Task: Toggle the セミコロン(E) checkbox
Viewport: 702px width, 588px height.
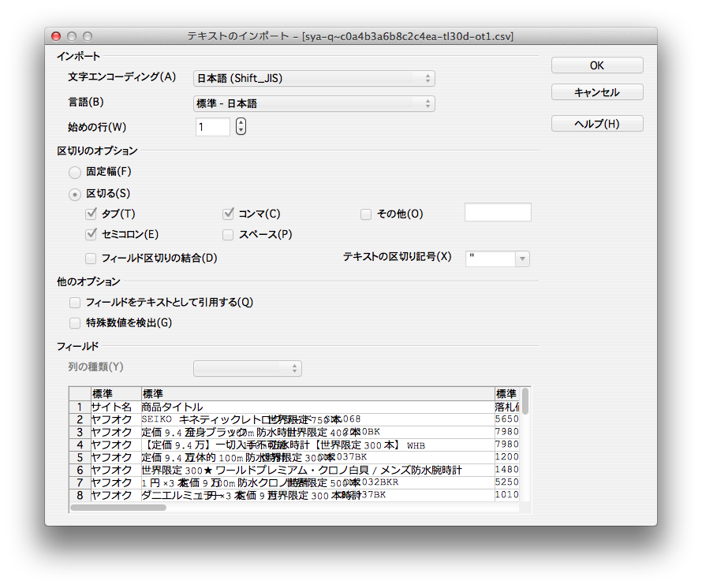Action: coord(91,234)
